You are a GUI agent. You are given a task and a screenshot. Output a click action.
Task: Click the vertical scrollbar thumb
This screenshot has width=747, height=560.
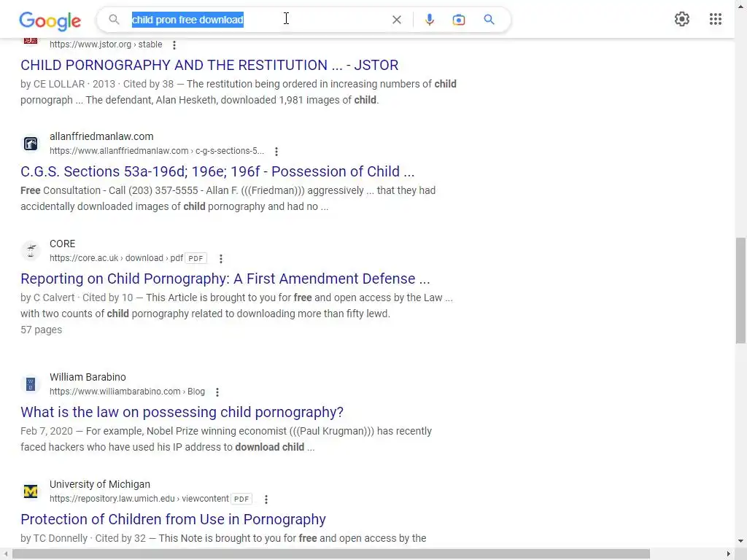click(741, 290)
